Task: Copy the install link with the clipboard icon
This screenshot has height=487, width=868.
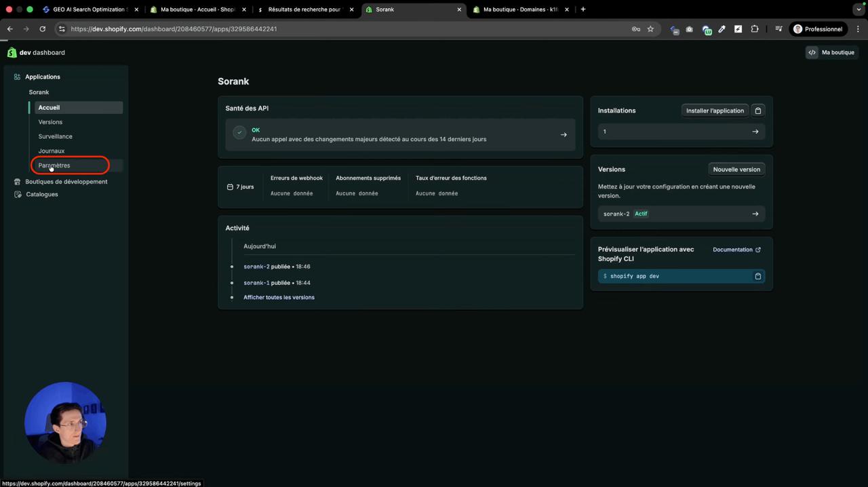Action: 758,111
